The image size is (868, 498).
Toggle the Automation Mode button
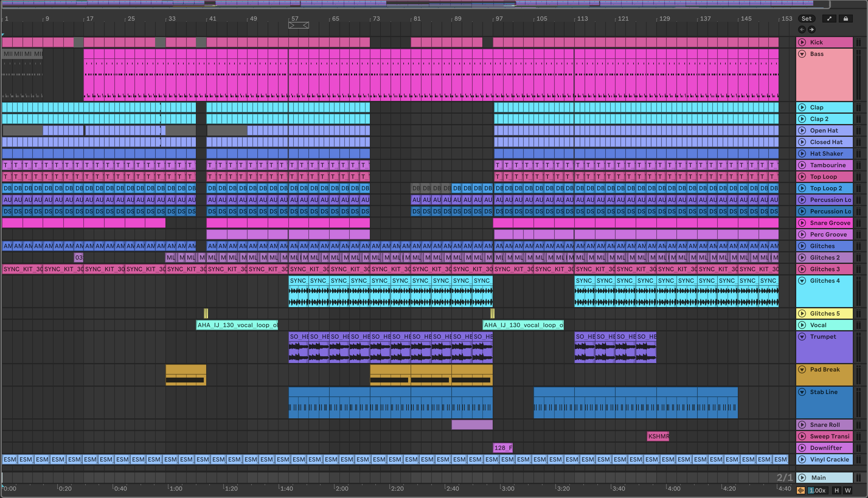(829, 19)
